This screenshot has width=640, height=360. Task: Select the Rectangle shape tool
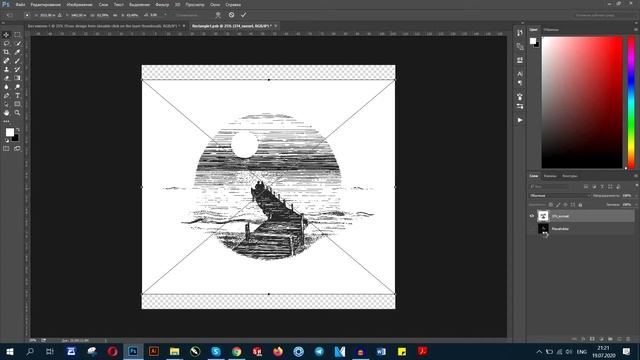point(17,104)
